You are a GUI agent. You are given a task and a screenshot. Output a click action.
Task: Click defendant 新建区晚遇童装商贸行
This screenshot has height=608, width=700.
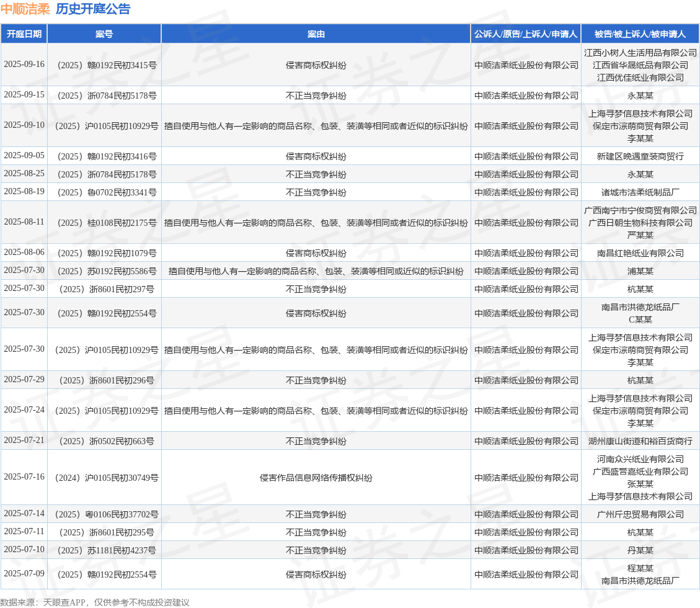640,156
